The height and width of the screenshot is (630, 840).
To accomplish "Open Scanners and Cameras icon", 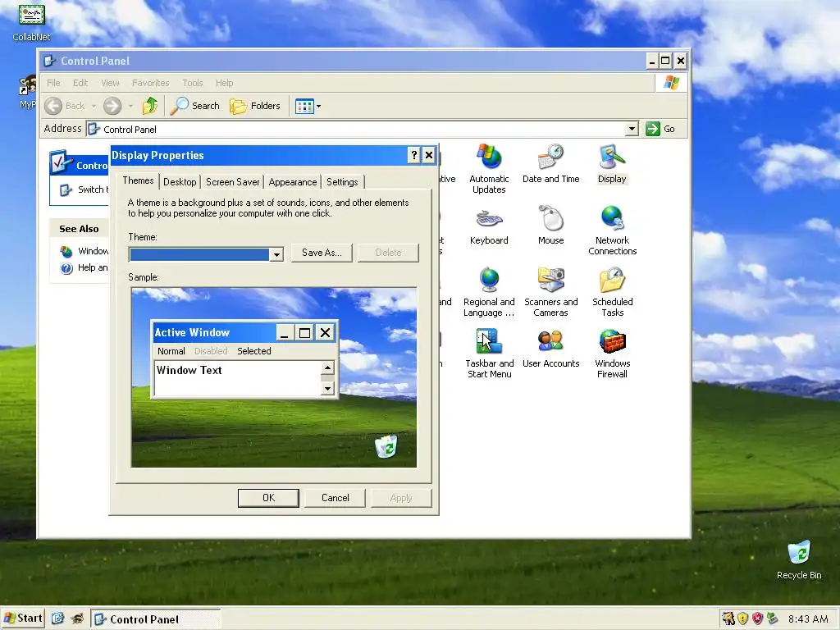I will click(550, 292).
